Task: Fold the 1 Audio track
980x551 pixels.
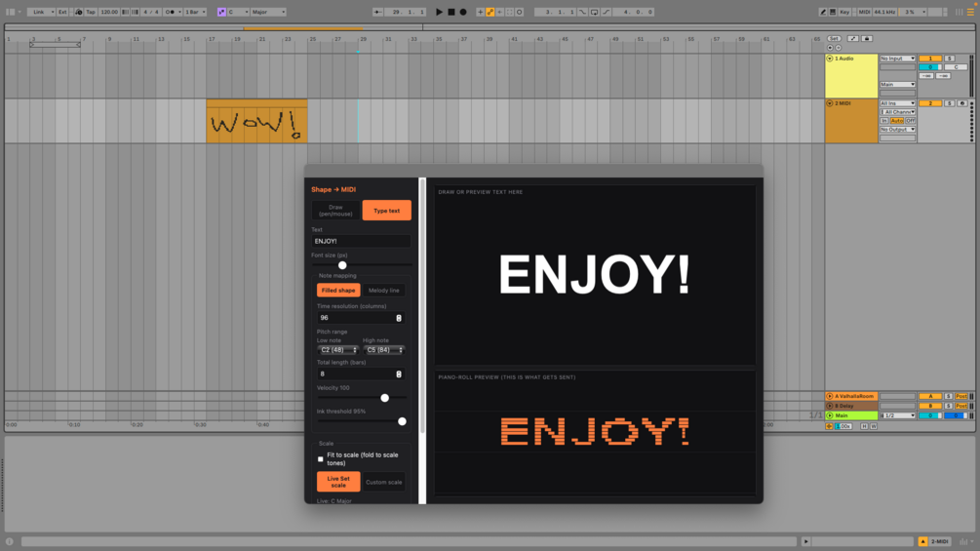Action: 830,59
